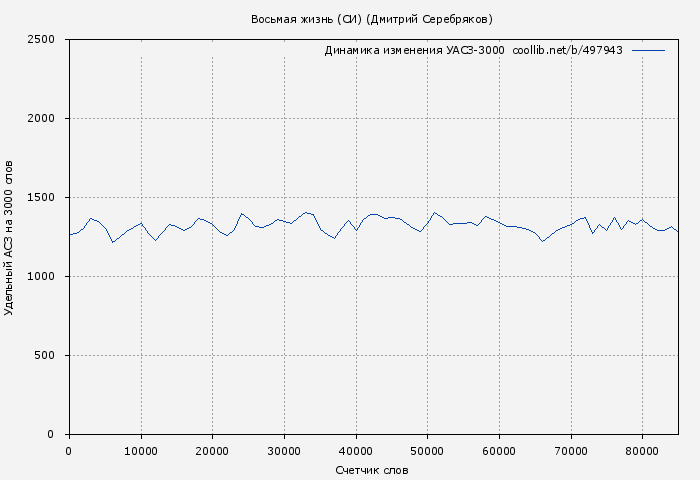Click the 20000 X-axis tick label
Viewport: 700px width, 480px height.
[x=212, y=452]
